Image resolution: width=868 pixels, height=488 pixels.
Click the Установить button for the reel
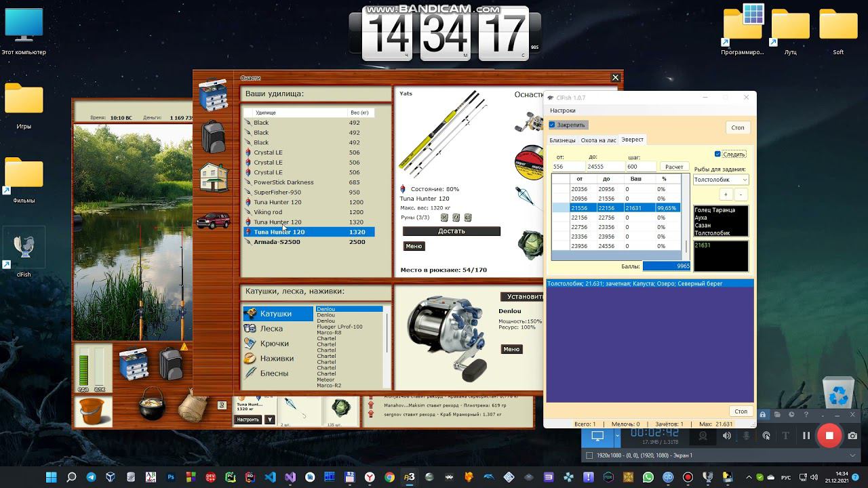pyautogui.click(x=523, y=297)
